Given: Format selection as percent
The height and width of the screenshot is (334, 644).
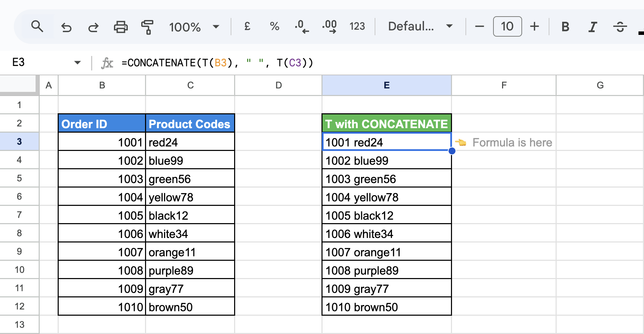Looking at the screenshot, I should pos(275,27).
